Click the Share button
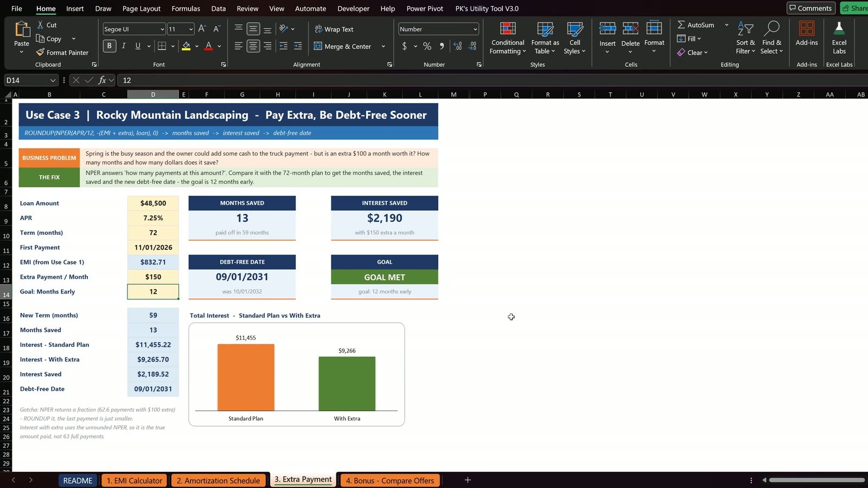This screenshot has width=868, height=488. click(x=854, y=8)
